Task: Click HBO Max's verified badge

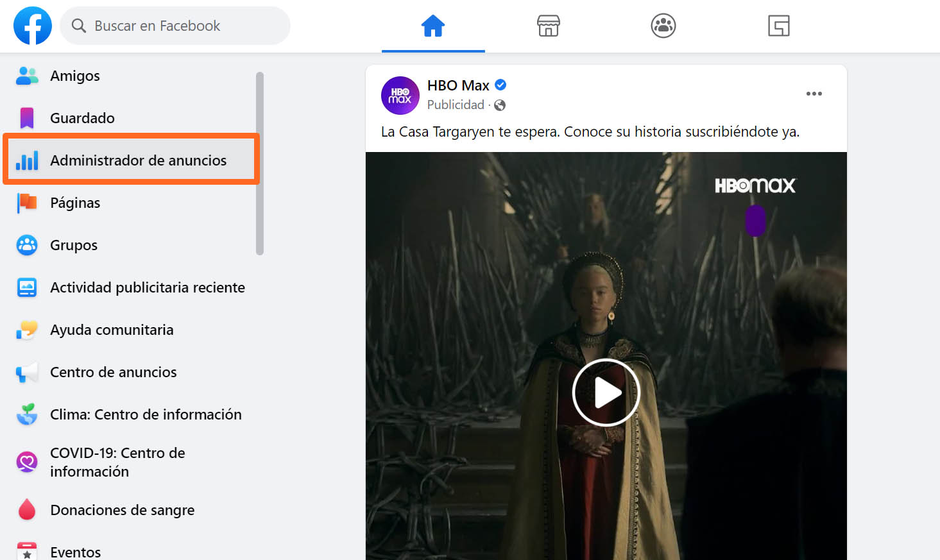Action: 500,85
